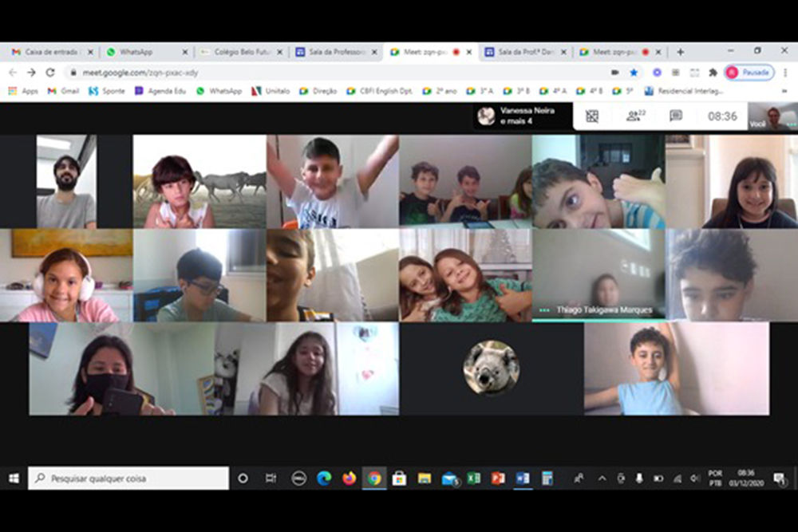
Task: Switch to Word on the taskbar
Action: [523, 478]
